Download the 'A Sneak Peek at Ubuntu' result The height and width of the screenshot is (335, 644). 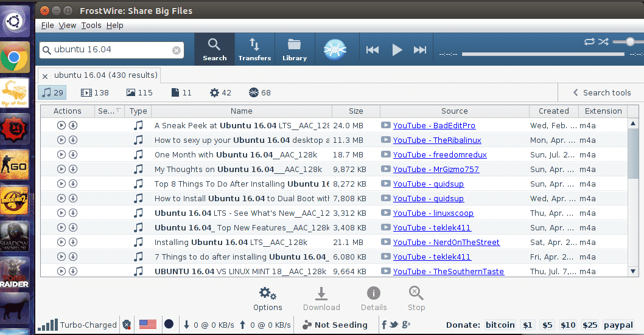pos(73,125)
